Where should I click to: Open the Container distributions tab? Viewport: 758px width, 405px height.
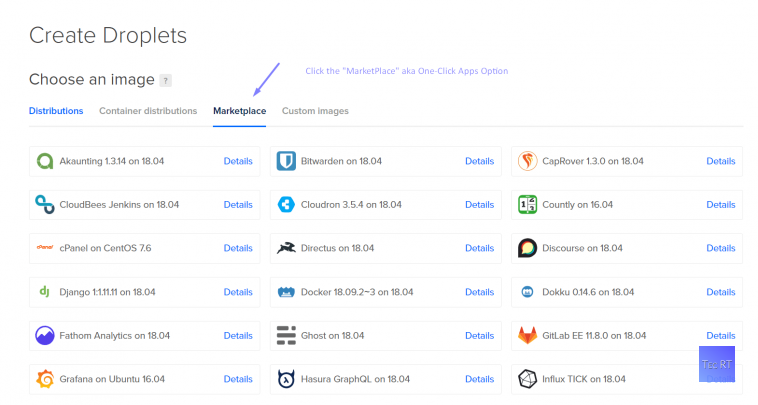tap(148, 111)
